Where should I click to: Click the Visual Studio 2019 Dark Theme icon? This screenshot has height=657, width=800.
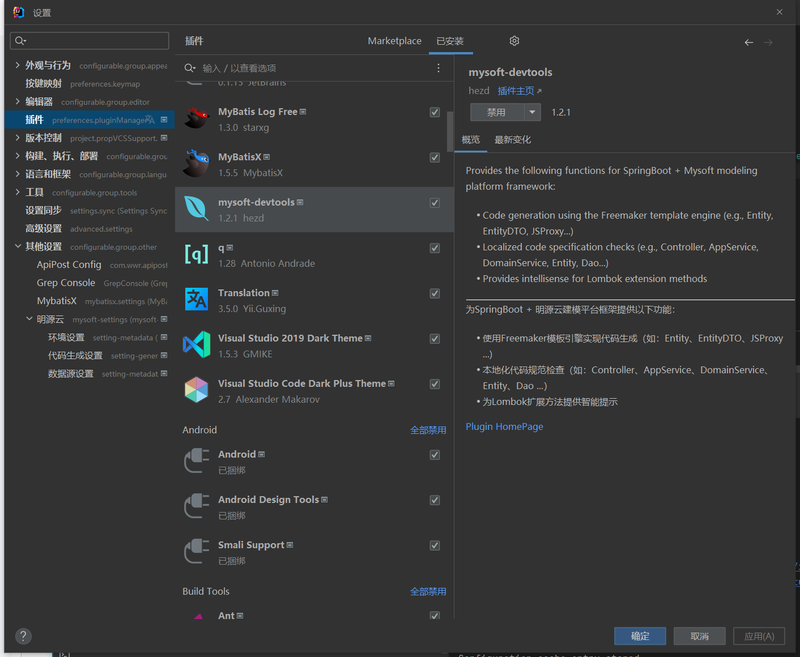(x=196, y=345)
